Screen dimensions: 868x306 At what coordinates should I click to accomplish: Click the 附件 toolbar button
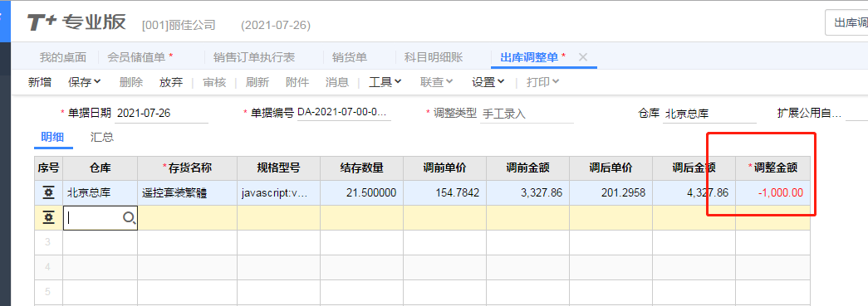[x=297, y=82]
